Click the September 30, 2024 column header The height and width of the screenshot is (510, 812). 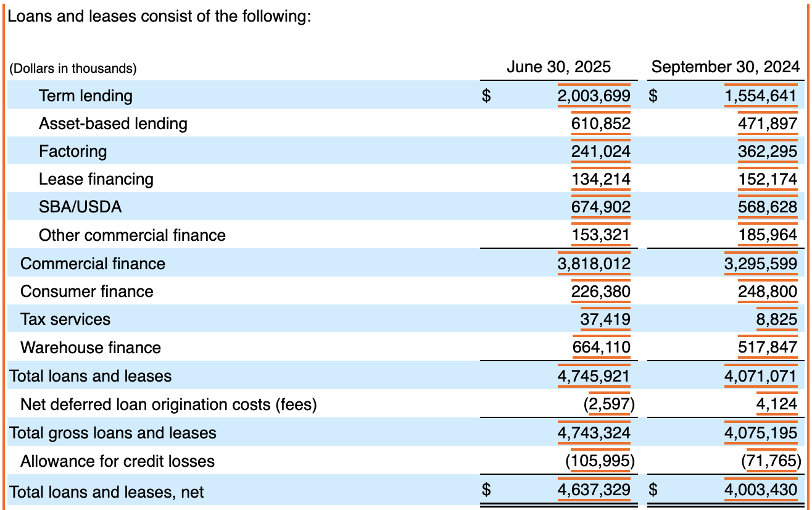point(727,67)
